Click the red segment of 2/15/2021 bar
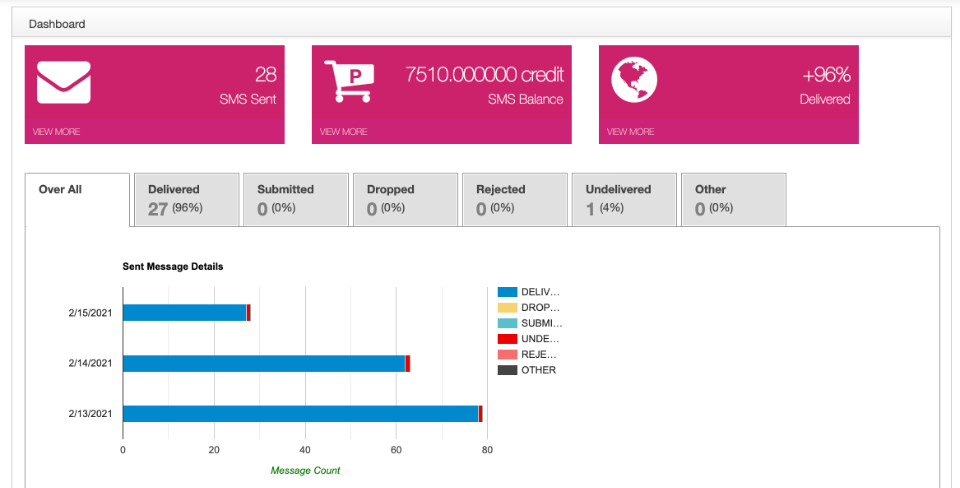The width and height of the screenshot is (960, 488). [249, 313]
